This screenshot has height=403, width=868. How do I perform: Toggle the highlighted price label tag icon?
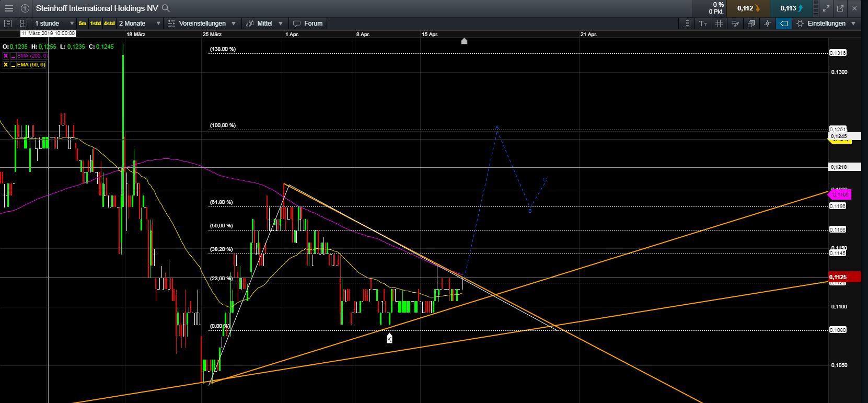tap(783, 24)
